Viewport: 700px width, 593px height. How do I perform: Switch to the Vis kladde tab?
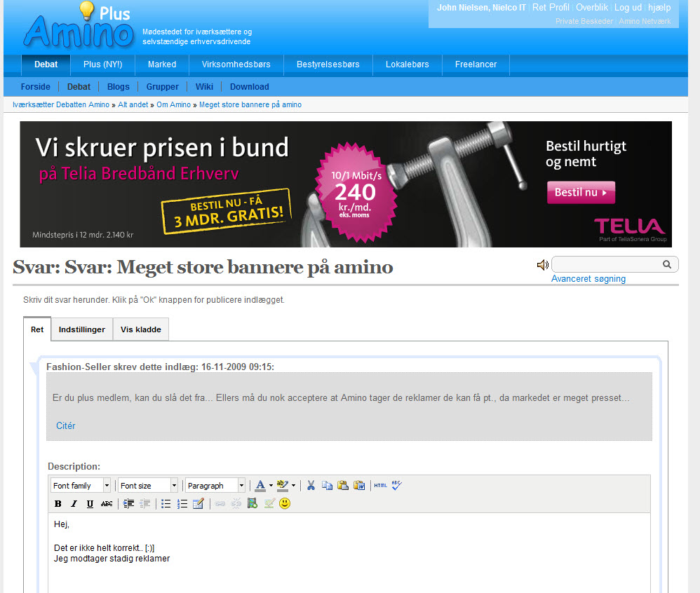point(140,329)
